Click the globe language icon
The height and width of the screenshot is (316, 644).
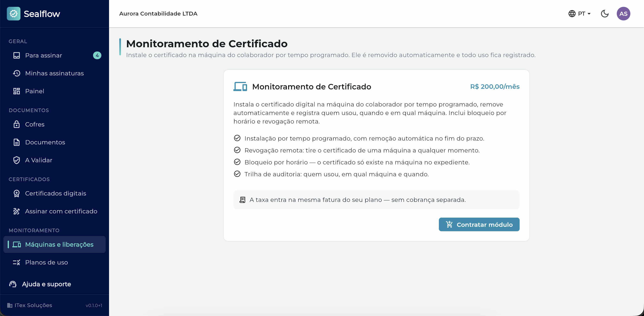pos(572,13)
